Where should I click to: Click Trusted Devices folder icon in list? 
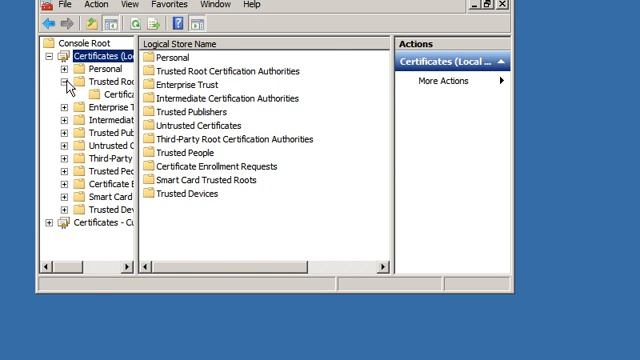coord(149,193)
